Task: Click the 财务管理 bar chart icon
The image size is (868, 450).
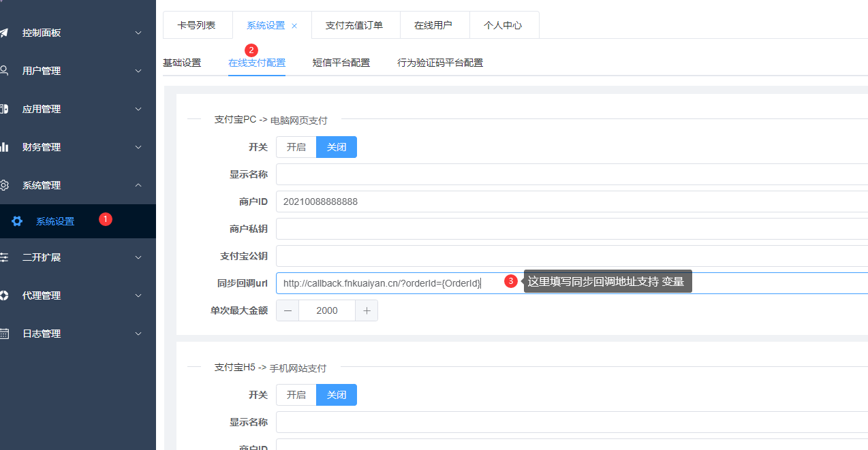Action: pos(4,147)
